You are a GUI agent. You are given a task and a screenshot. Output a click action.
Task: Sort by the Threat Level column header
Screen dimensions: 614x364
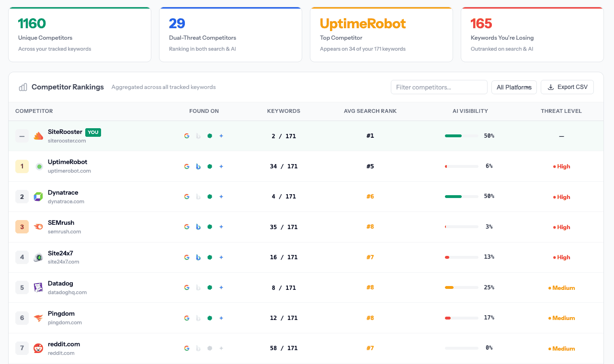click(x=561, y=111)
